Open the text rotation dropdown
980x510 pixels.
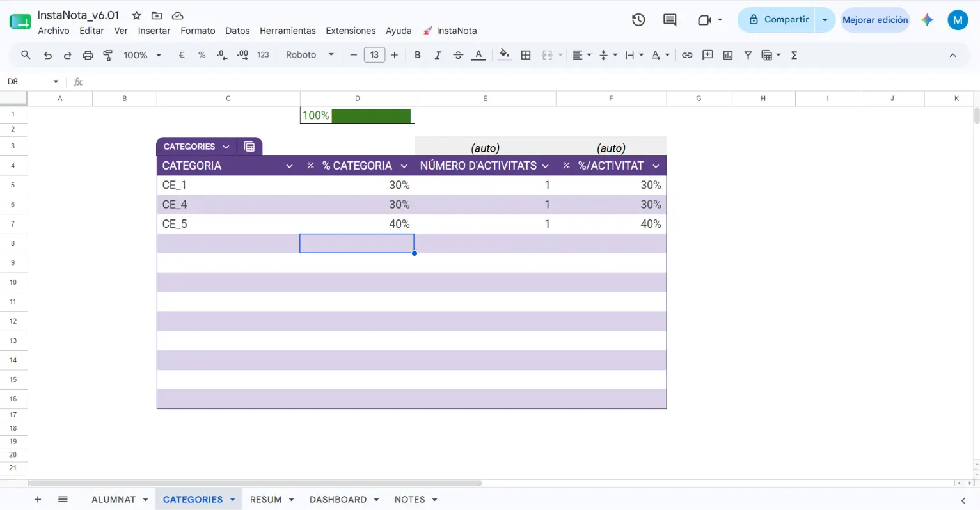click(x=660, y=55)
